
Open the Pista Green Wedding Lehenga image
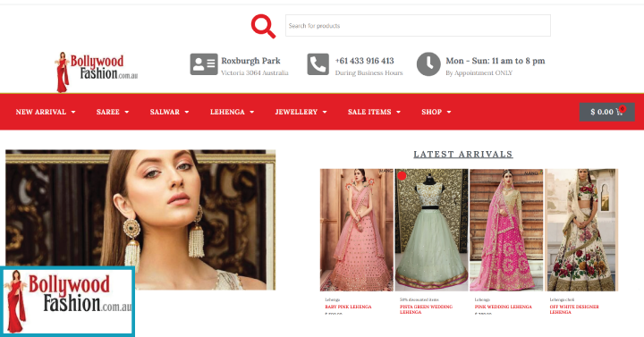(x=431, y=230)
